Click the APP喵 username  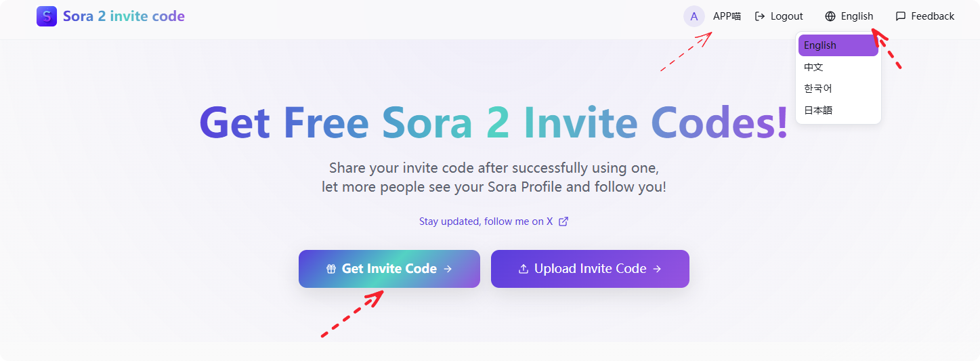click(727, 16)
